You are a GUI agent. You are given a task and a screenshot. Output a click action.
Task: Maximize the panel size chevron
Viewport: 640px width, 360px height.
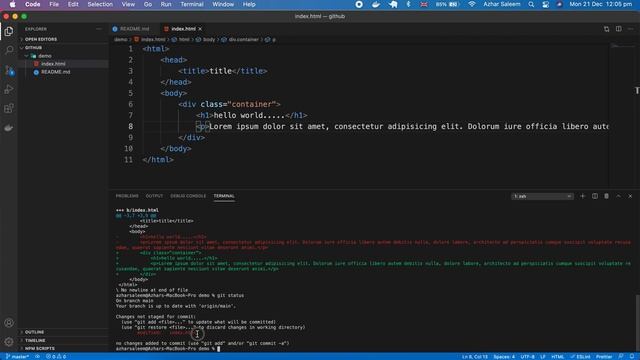click(x=618, y=196)
